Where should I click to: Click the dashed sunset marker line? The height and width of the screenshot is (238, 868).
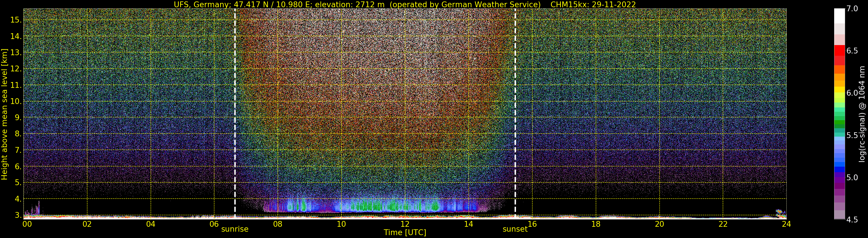coord(515,113)
